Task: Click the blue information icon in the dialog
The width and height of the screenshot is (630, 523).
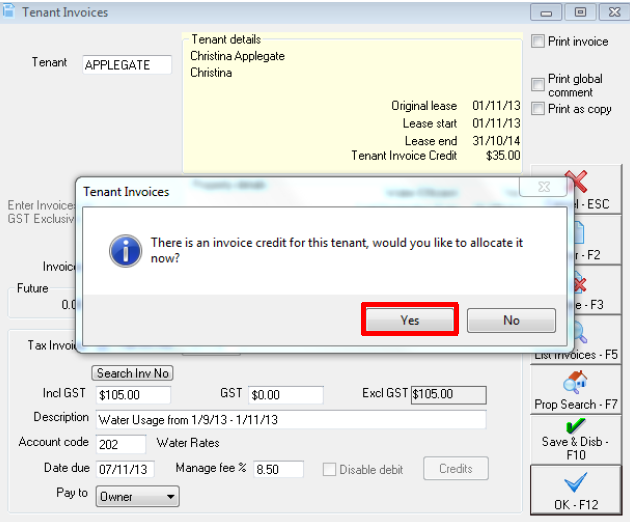Action: point(125,251)
